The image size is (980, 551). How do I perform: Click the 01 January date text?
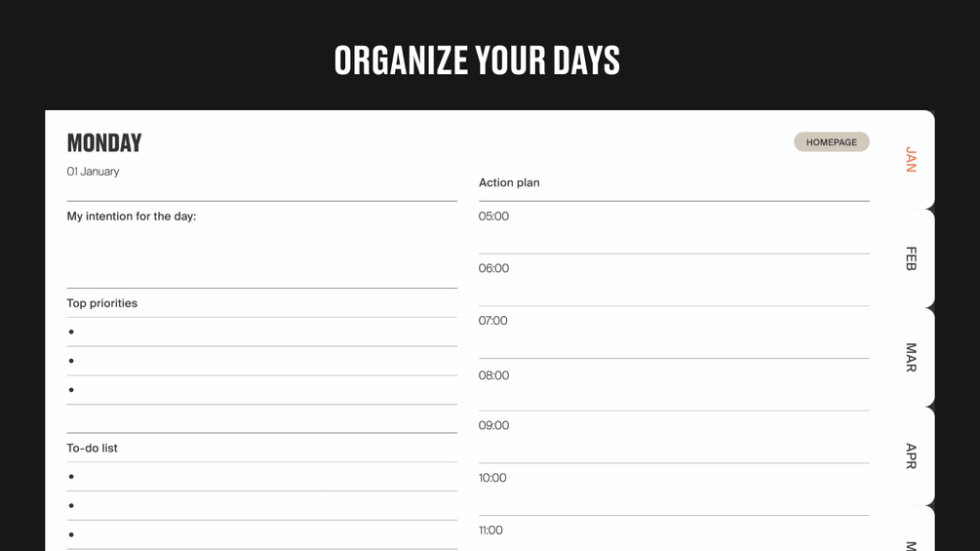93,172
